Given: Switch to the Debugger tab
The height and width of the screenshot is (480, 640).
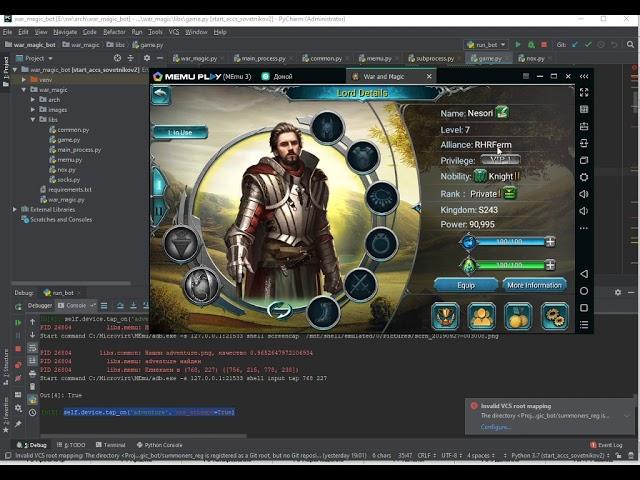Looking at the screenshot, I should (40, 305).
